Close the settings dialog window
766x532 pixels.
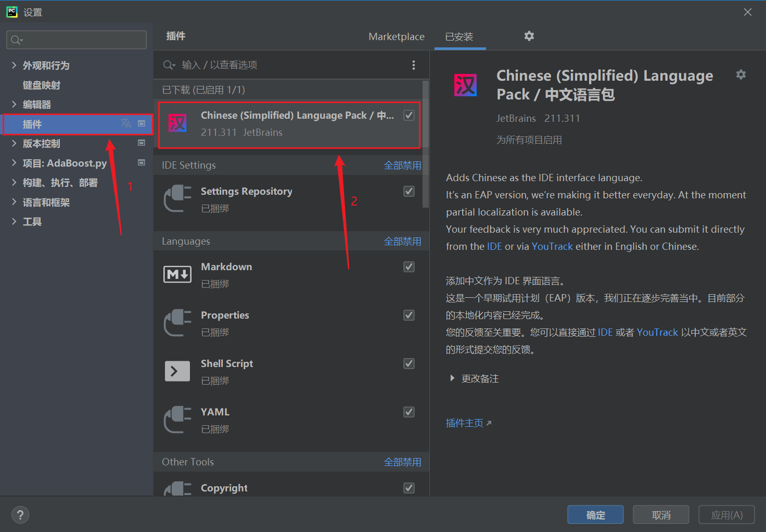click(x=748, y=12)
